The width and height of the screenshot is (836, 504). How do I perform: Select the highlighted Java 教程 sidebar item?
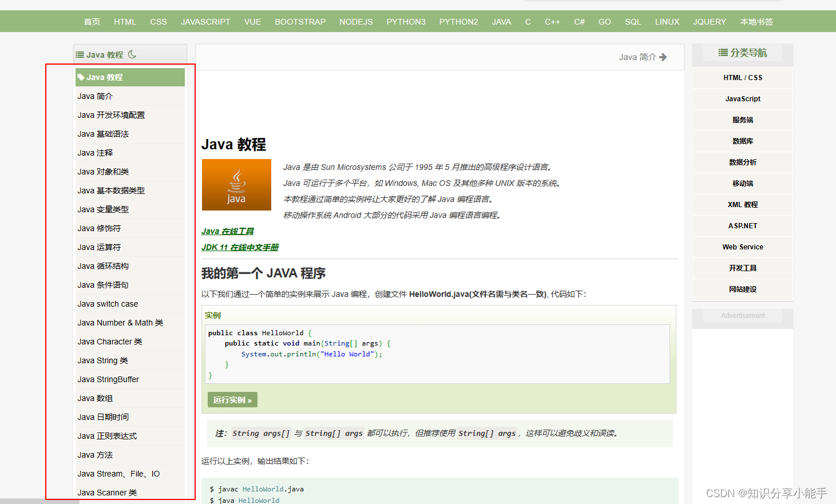(130, 77)
